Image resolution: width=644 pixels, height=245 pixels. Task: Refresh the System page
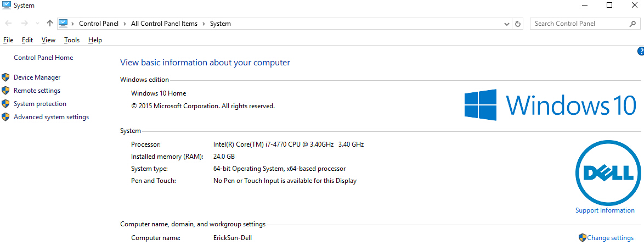(x=518, y=24)
